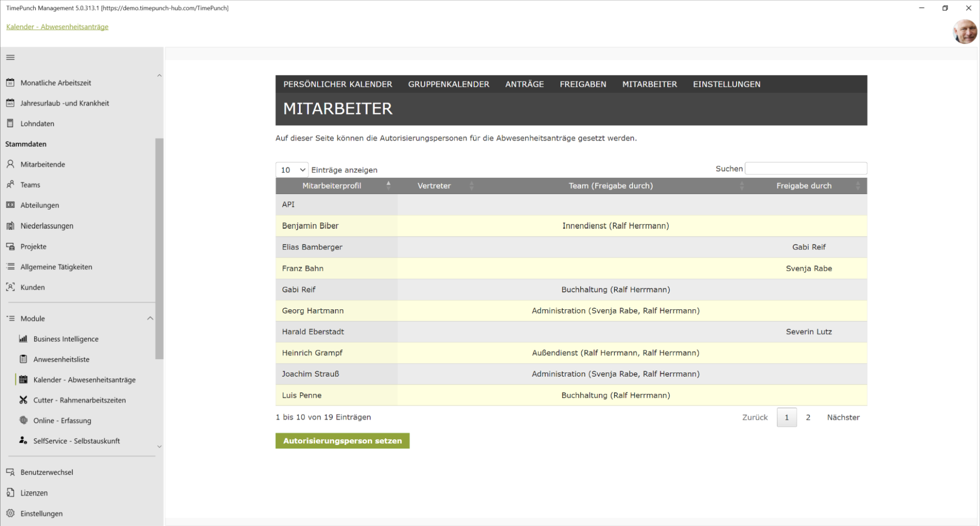
Task: Click the Suchen search field
Action: click(x=806, y=168)
